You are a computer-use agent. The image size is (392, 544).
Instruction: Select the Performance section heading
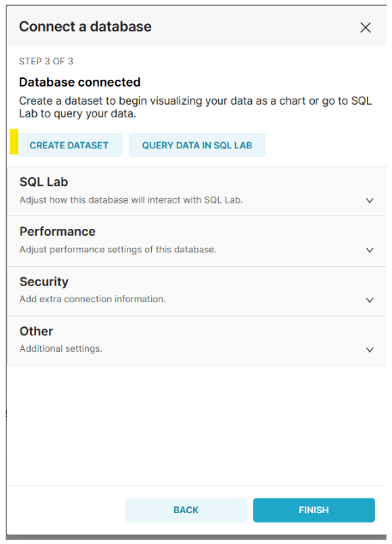pos(57,232)
